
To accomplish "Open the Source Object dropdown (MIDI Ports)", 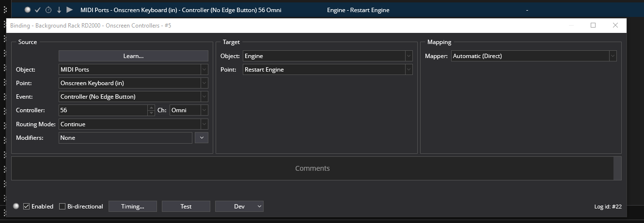I will (133, 70).
